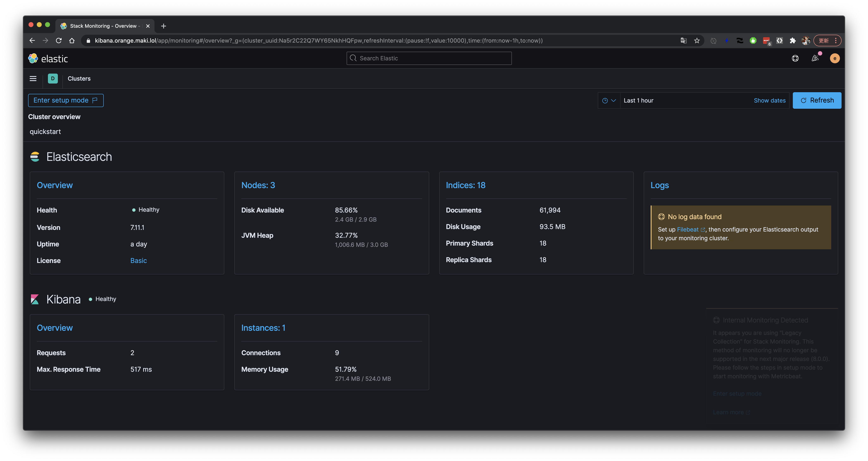Open a new browser tab

tap(163, 26)
